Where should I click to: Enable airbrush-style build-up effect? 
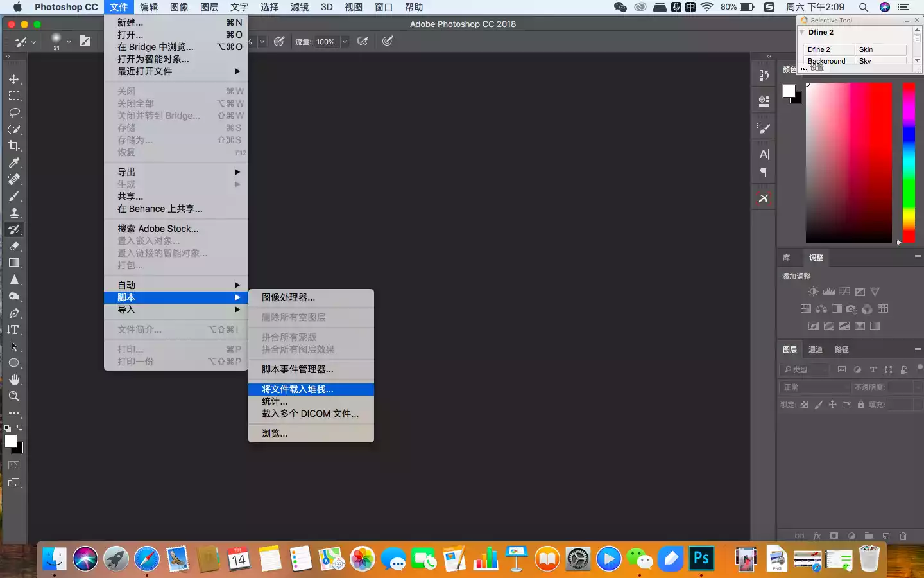point(363,42)
